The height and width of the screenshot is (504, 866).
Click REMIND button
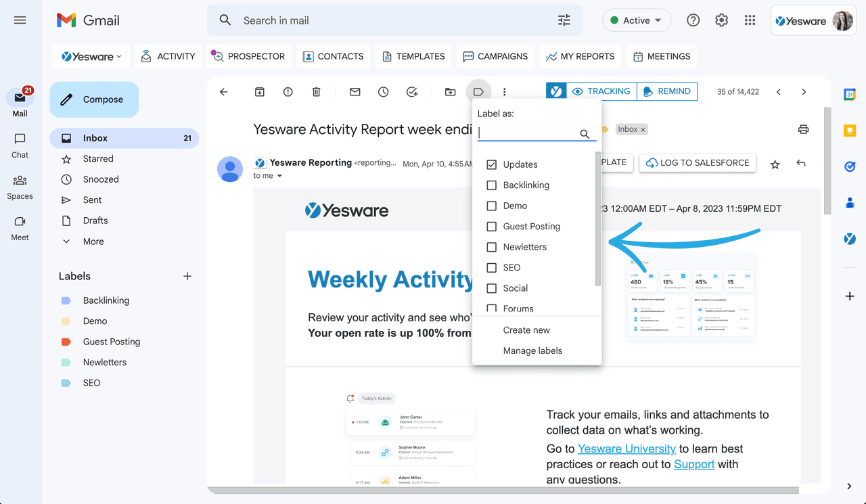coord(667,91)
